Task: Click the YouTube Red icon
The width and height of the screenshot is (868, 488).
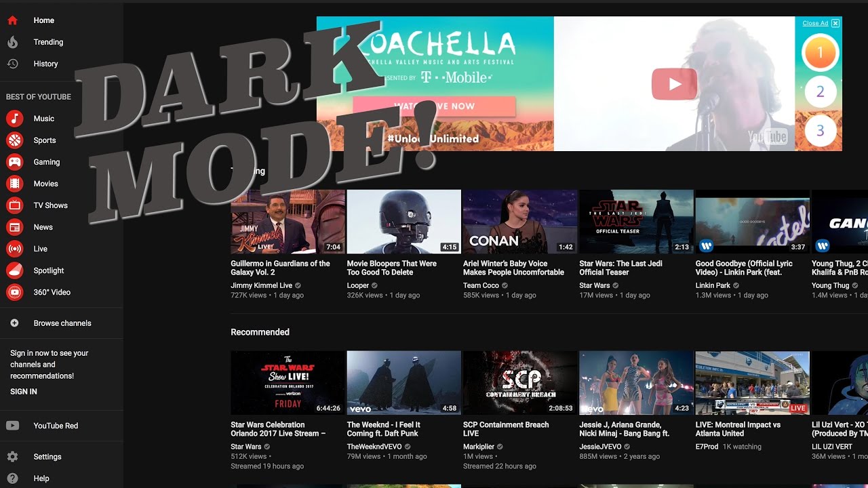Action: [12, 426]
